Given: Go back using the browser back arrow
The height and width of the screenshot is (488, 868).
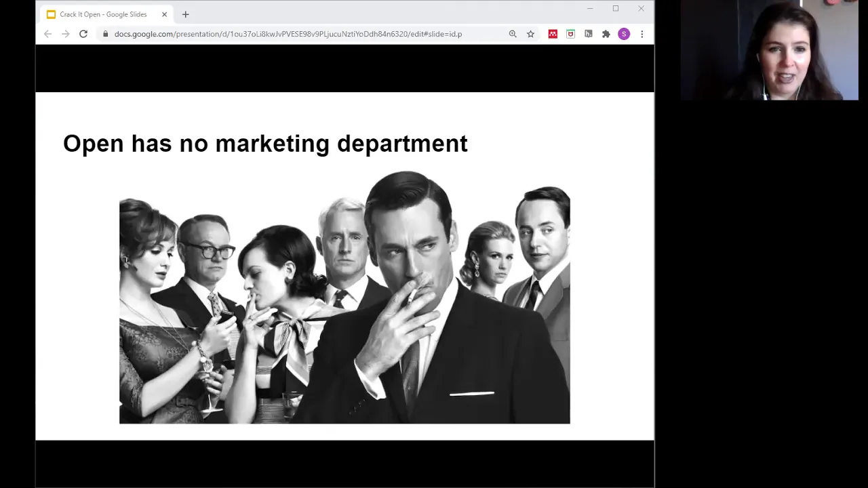Looking at the screenshot, I should coord(47,34).
